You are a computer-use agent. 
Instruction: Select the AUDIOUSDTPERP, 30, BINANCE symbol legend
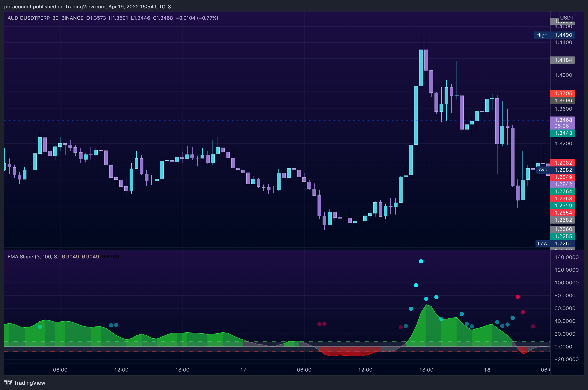tap(45, 18)
